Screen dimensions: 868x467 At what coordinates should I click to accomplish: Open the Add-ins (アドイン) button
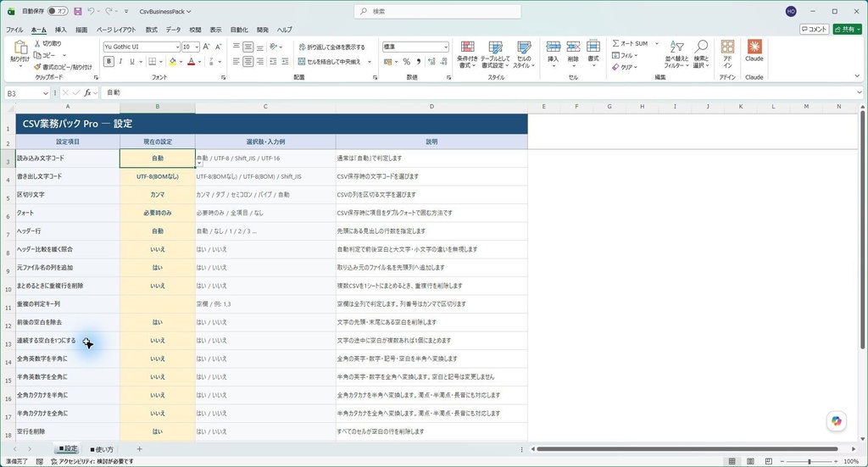[x=727, y=54]
